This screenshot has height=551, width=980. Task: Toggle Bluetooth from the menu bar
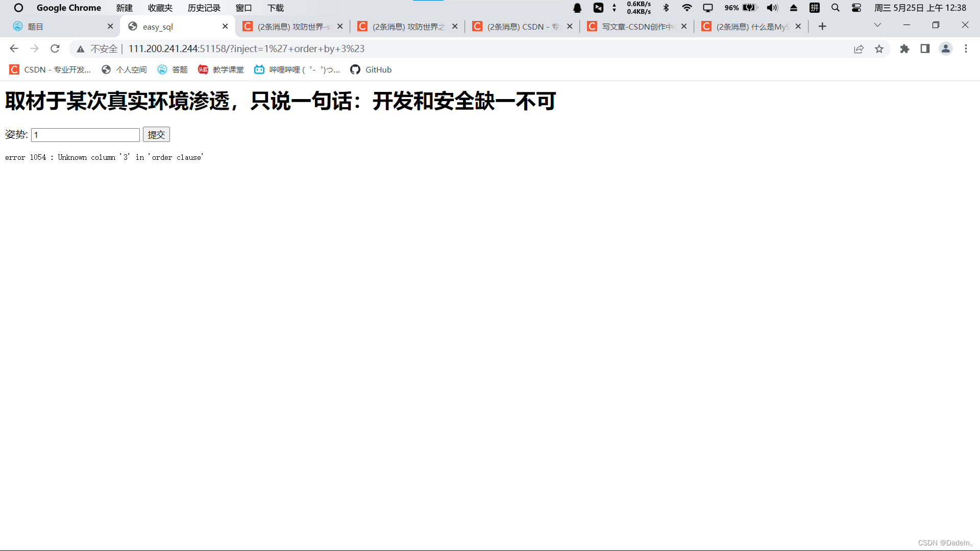coord(667,8)
